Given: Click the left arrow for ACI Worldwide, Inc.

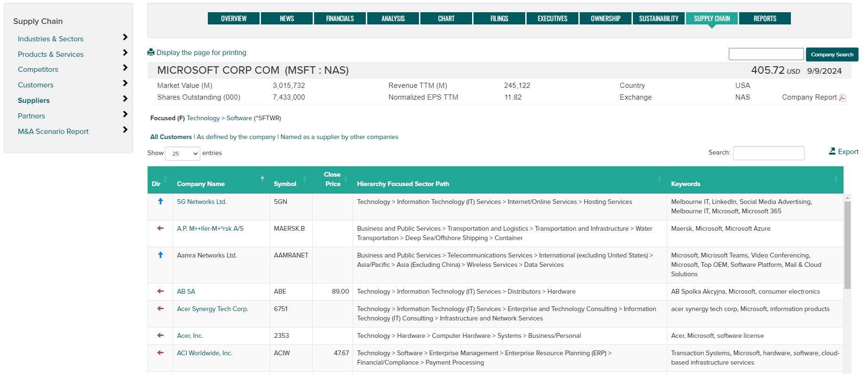Looking at the screenshot, I should pyautogui.click(x=160, y=353).
